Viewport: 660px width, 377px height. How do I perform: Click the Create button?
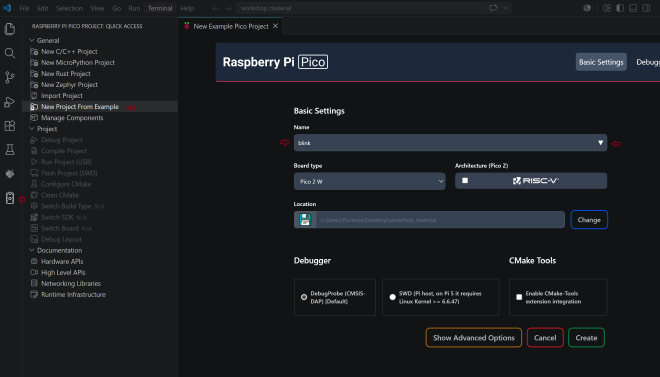586,337
